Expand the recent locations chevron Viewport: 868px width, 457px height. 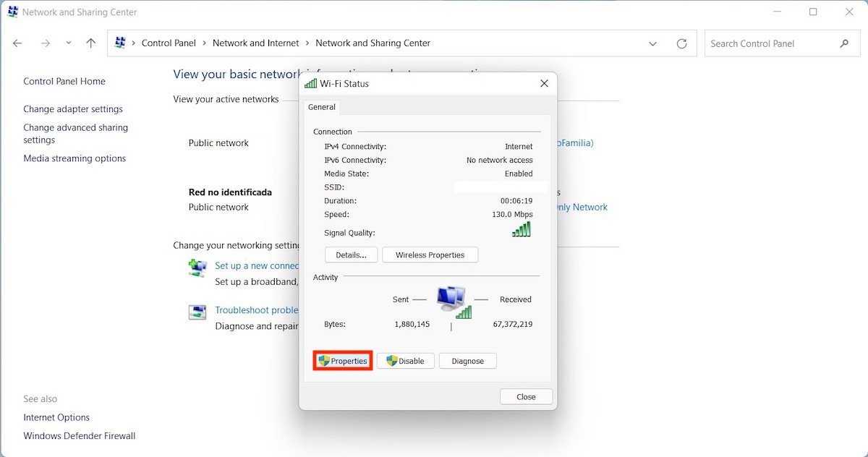point(69,43)
